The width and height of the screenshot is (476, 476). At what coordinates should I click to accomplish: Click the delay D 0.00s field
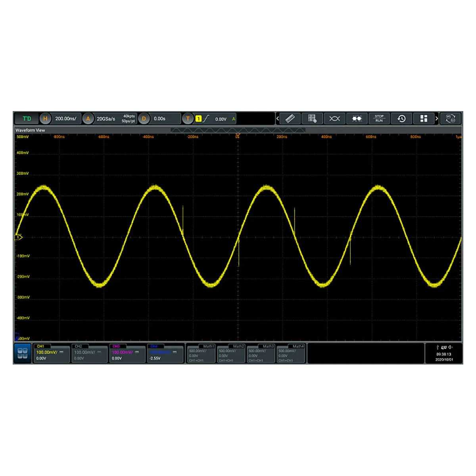pos(159,119)
